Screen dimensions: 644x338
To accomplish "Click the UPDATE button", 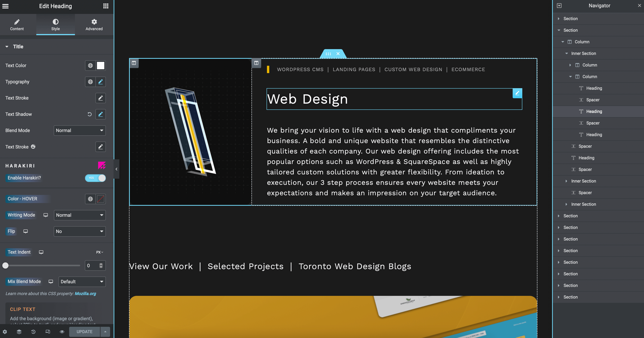I will point(84,332).
